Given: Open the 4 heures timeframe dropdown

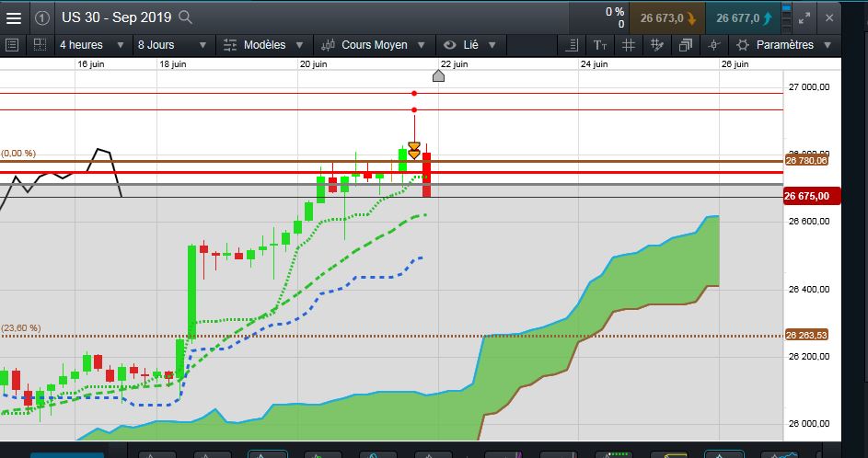Looking at the screenshot, I should (x=91, y=45).
